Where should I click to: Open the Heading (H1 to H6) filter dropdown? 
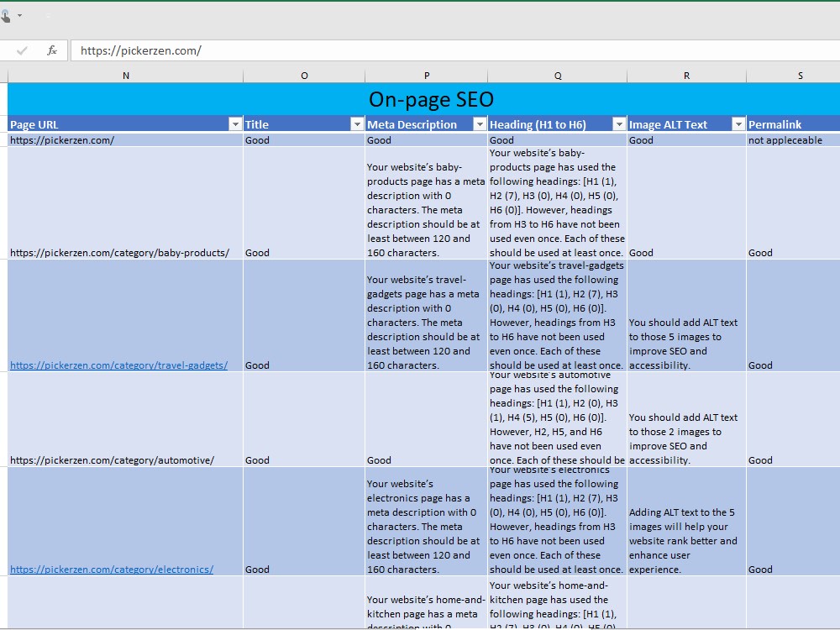click(619, 124)
